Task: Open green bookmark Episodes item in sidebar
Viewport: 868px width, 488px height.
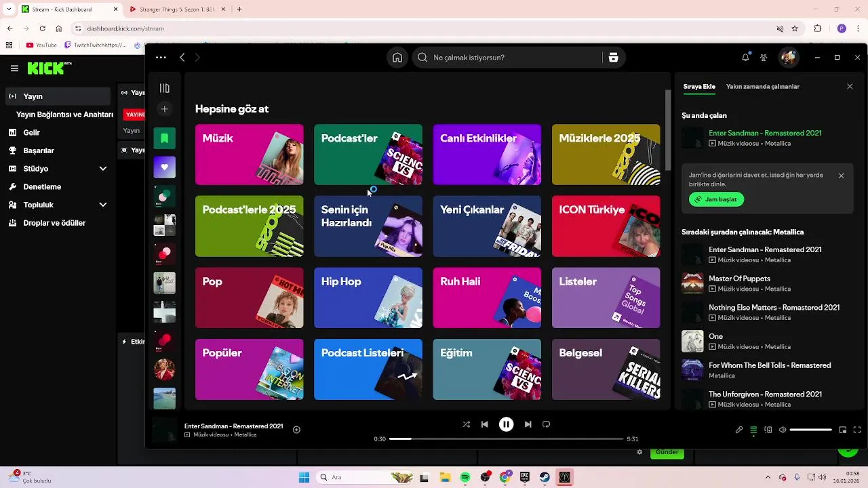Action: click(165, 138)
